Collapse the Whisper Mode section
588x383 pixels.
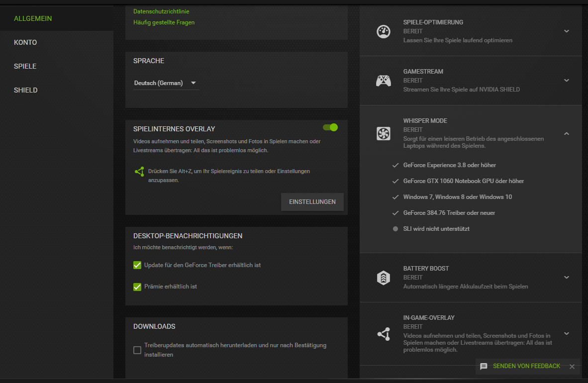coord(567,133)
